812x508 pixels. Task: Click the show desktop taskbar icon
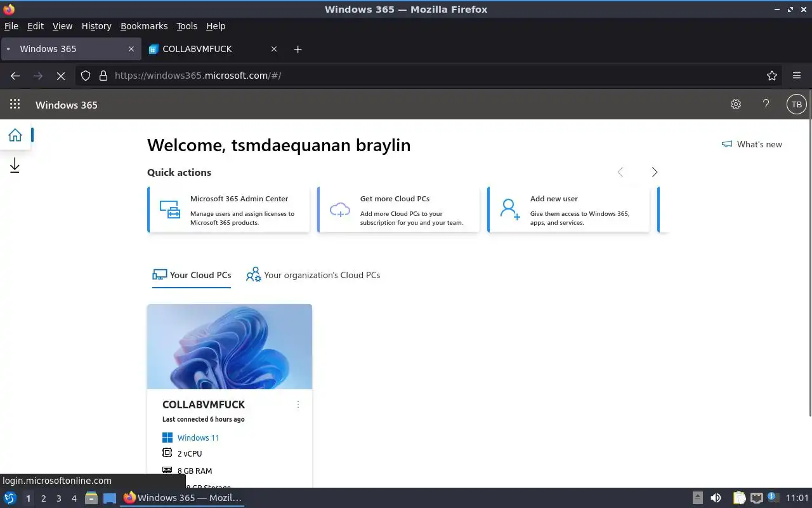(110, 498)
